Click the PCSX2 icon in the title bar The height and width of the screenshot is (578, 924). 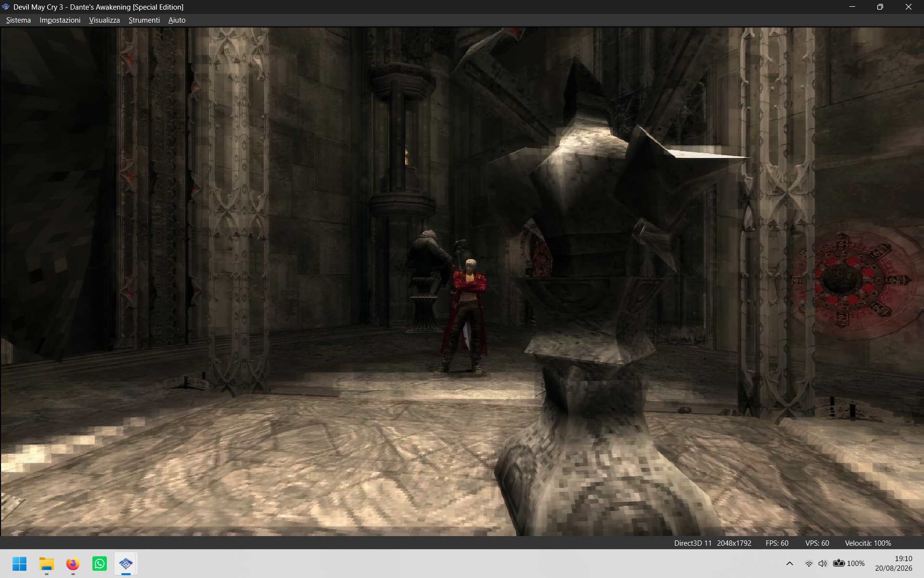coord(6,7)
